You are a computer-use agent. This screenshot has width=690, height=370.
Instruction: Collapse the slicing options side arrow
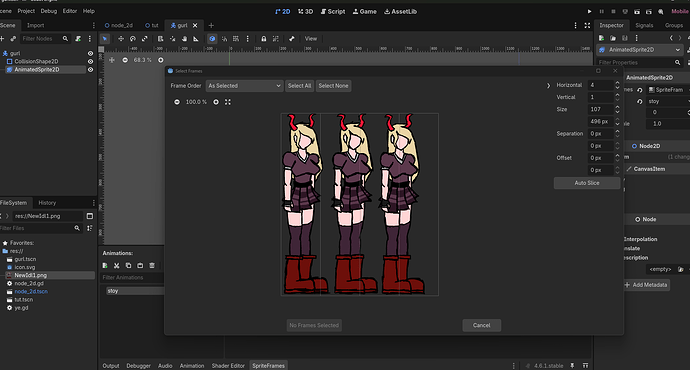tap(548, 86)
